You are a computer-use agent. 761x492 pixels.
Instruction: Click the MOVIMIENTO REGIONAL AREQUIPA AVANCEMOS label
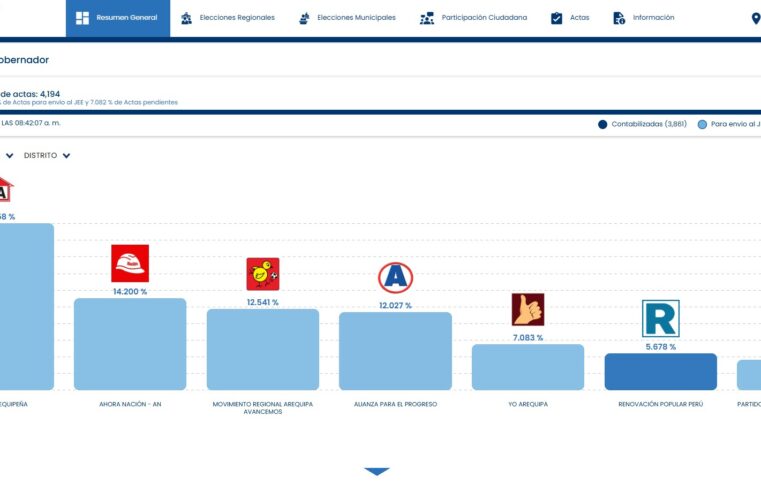point(263,408)
